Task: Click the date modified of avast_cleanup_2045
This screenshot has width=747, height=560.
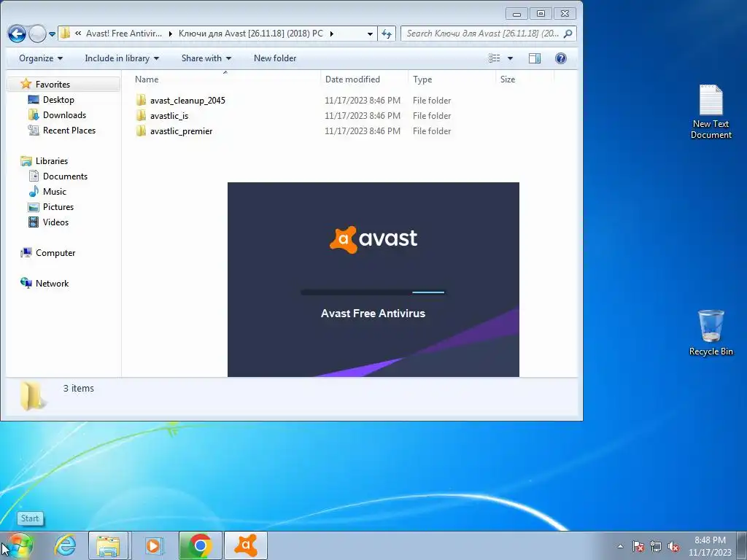Action: coord(363,101)
